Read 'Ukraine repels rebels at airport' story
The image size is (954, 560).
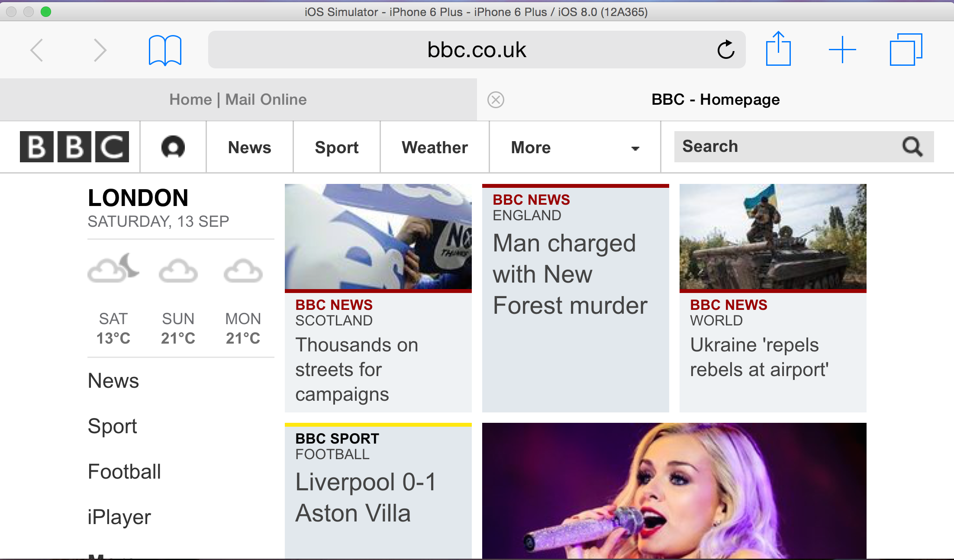759,357
